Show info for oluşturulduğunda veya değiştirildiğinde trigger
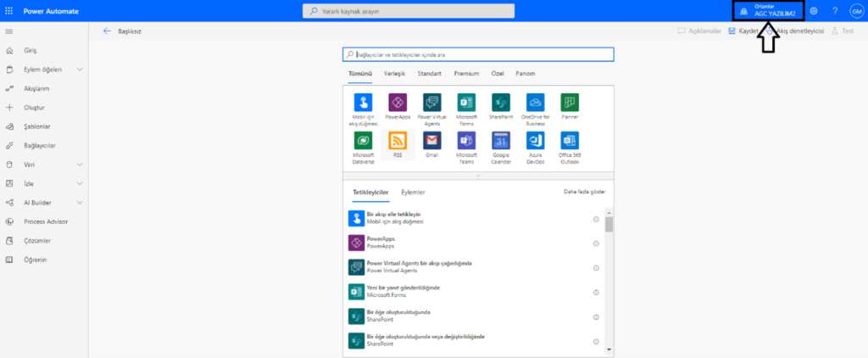Image resolution: width=868 pixels, height=358 pixels. pos(596,341)
